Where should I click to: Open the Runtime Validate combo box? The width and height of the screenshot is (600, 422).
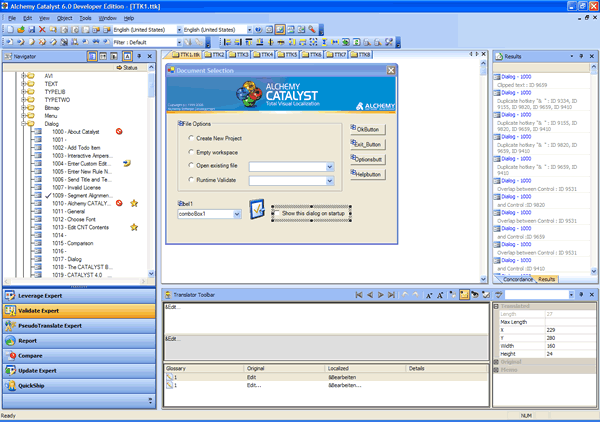coord(330,181)
